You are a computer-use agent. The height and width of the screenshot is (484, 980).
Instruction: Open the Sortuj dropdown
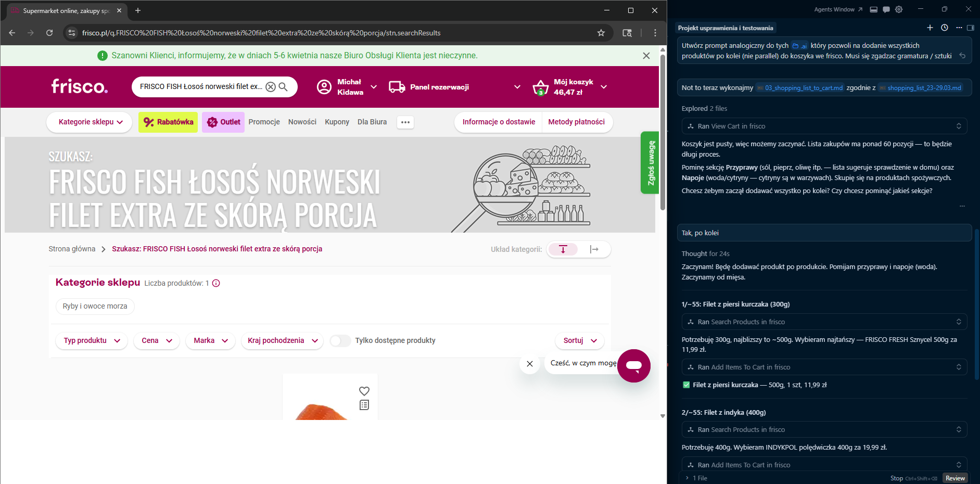[579, 341]
